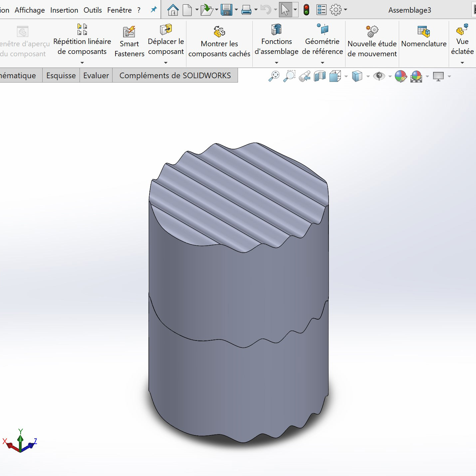Viewport: 476px width, 476px height.
Task: Expand the Print dropdown arrow
Action: coord(256,10)
